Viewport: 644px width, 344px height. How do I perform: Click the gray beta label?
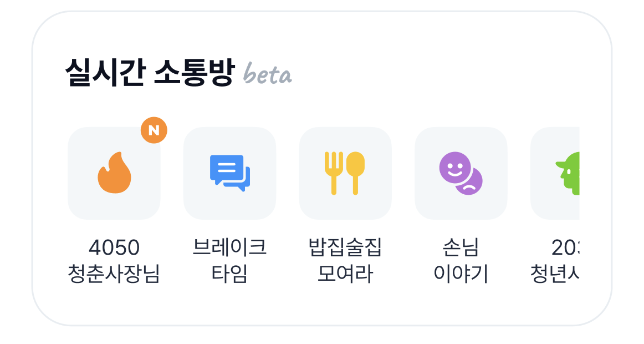pos(267,75)
